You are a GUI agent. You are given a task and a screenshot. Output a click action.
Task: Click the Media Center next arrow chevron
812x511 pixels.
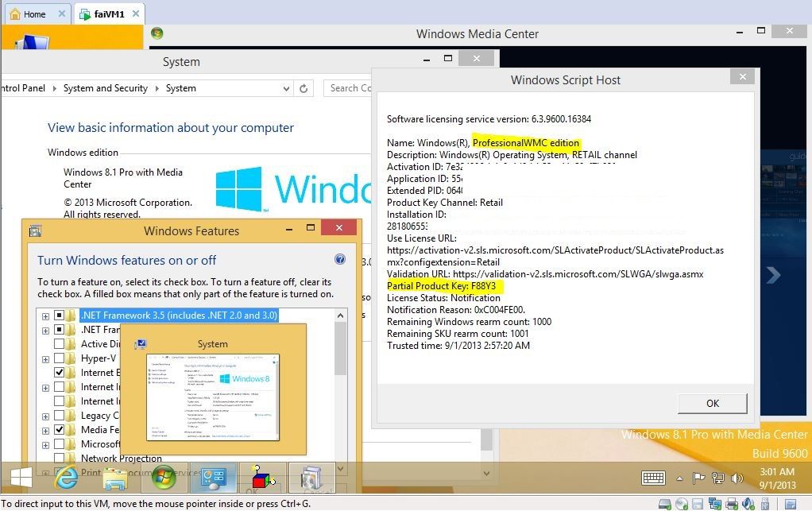pos(774,275)
